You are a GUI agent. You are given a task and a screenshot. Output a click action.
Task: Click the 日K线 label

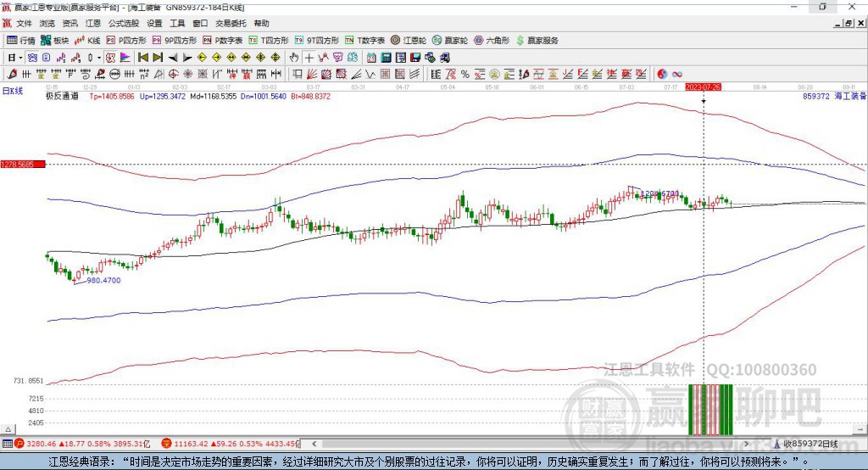point(13,91)
